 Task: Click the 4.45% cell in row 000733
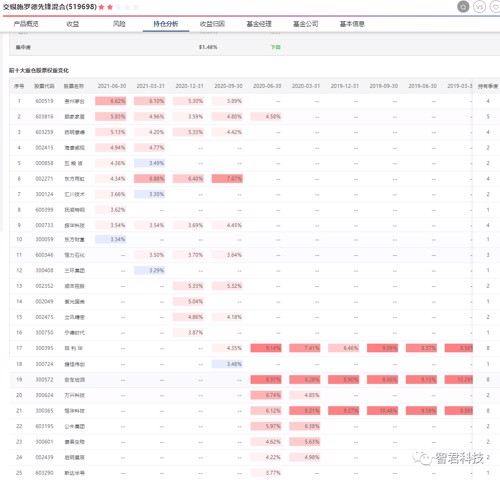coord(227,225)
